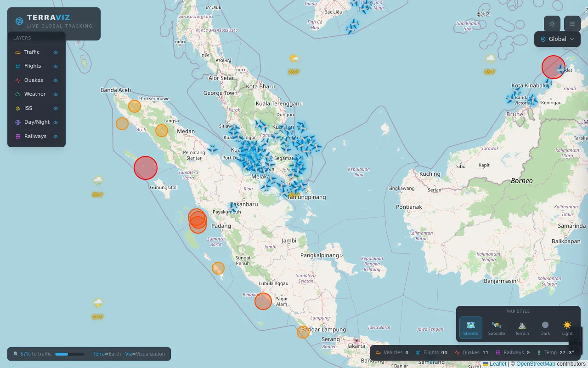Image resolution: width=588 pixels, height=368 pixels.
Task: Click the large red quake circle near Gunungsitoli
Action: 146,167
